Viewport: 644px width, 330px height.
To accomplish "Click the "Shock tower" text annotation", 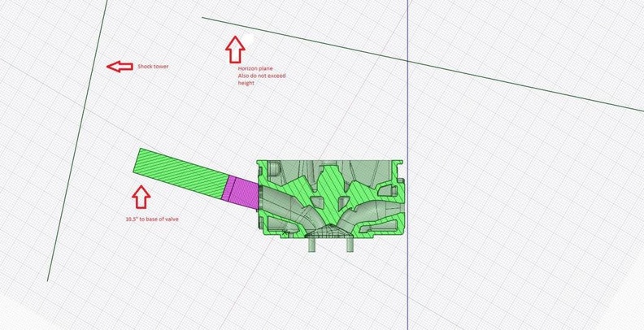I will pos(154,67).
